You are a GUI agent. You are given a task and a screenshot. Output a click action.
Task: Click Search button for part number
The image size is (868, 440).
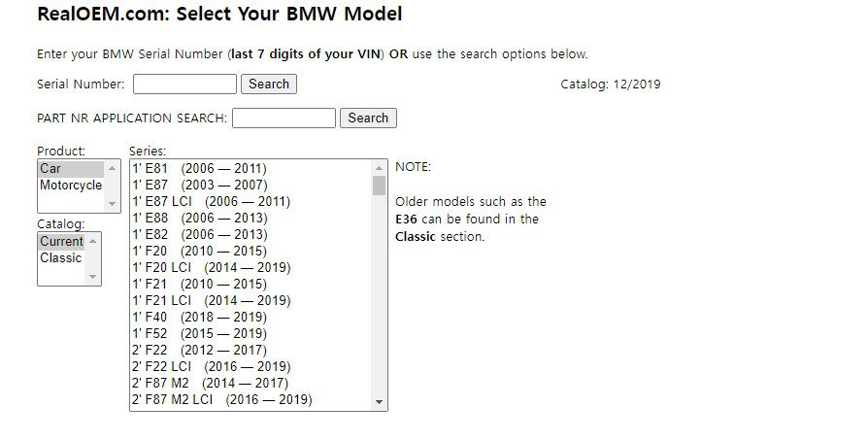(x=368, y=118)
